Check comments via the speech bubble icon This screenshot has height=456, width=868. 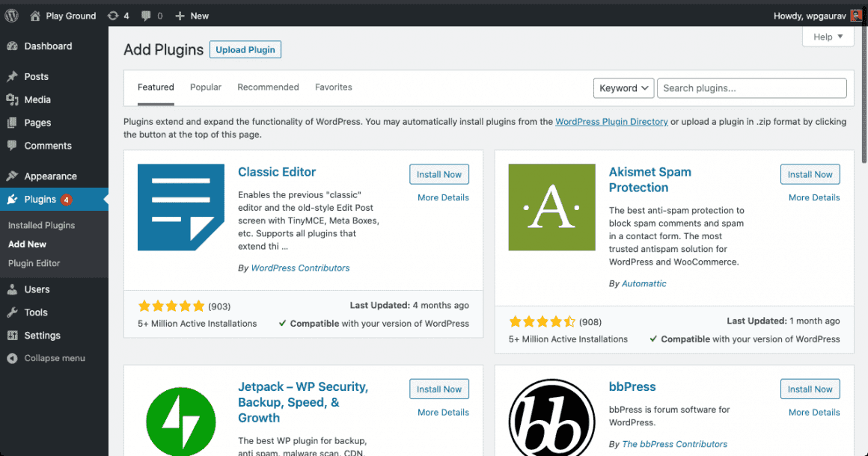[147, 15]
